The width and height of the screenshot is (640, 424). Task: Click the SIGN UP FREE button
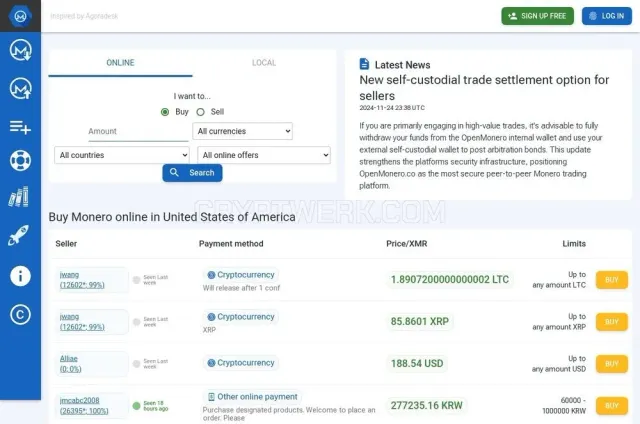click(x=538, y=16)
